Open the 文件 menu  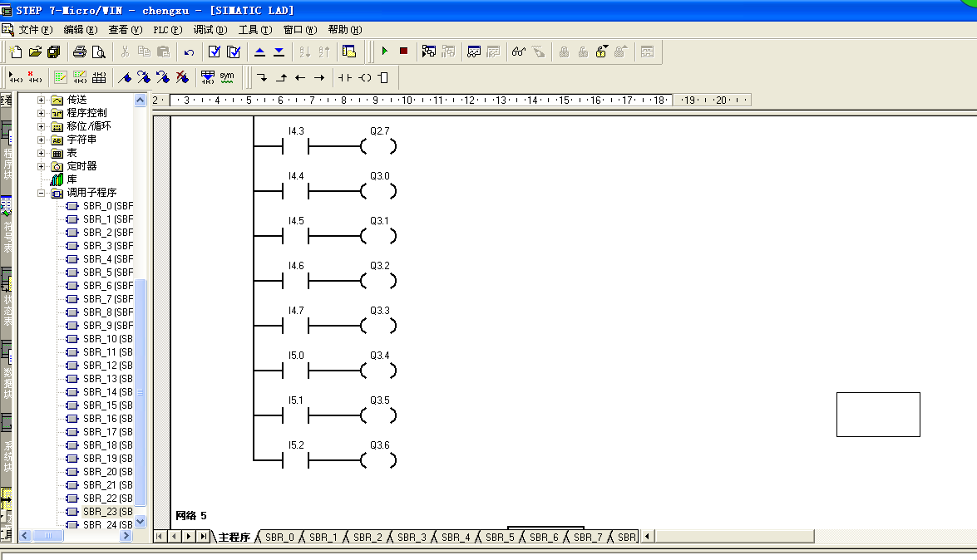[x=36, y=30]
